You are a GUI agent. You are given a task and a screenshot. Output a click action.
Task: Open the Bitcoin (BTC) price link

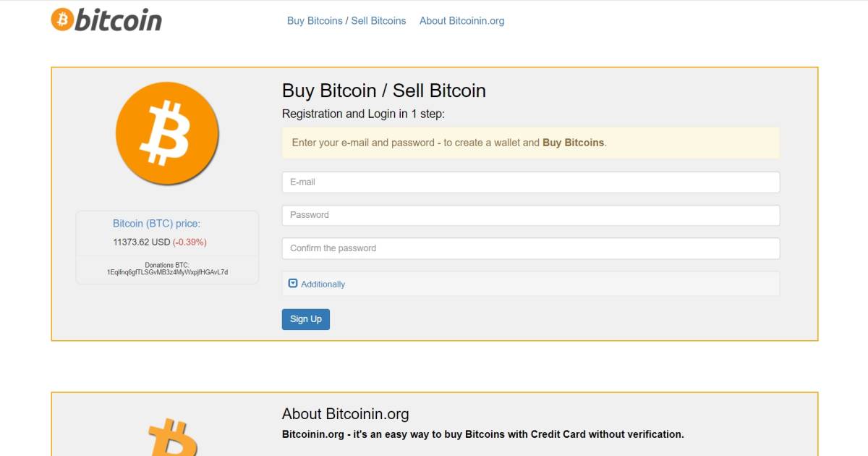pyautogui.click(x=156, y=224)
